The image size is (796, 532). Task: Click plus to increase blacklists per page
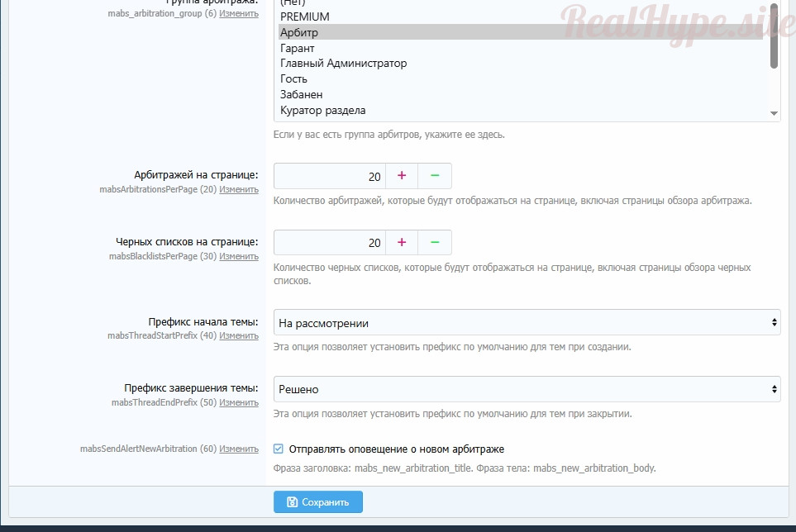pos(402,243)
